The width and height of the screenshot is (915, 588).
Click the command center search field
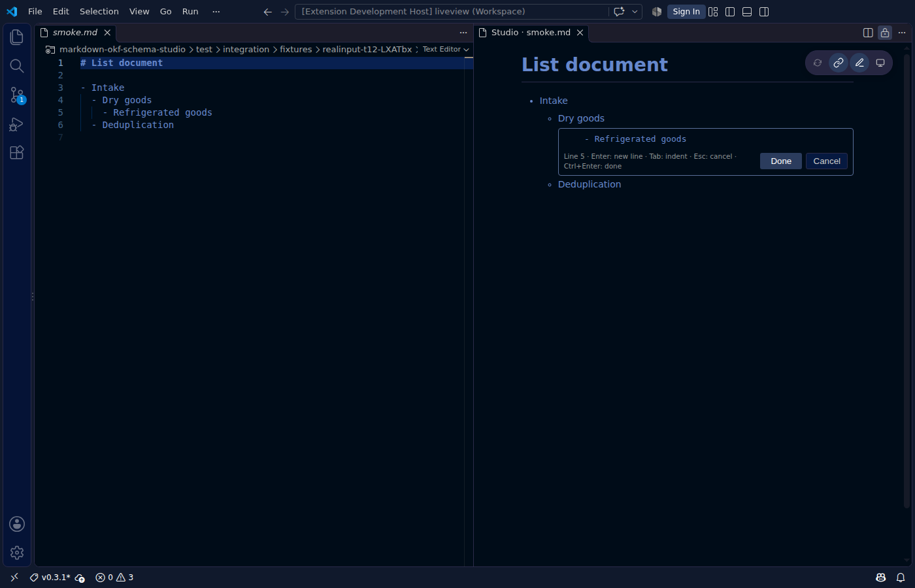[x=452, y=12]
